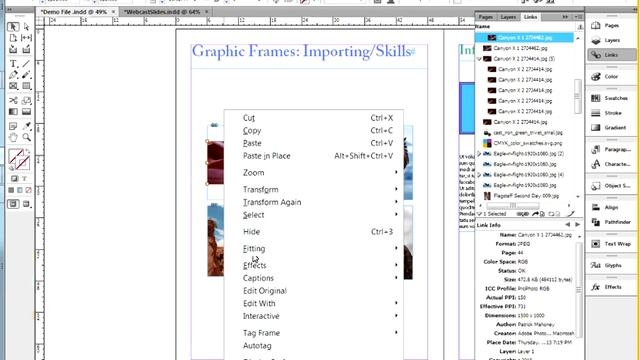Select the Free Transform tool
This screenshot has height=360, width=640.
[x=27, y=100]
